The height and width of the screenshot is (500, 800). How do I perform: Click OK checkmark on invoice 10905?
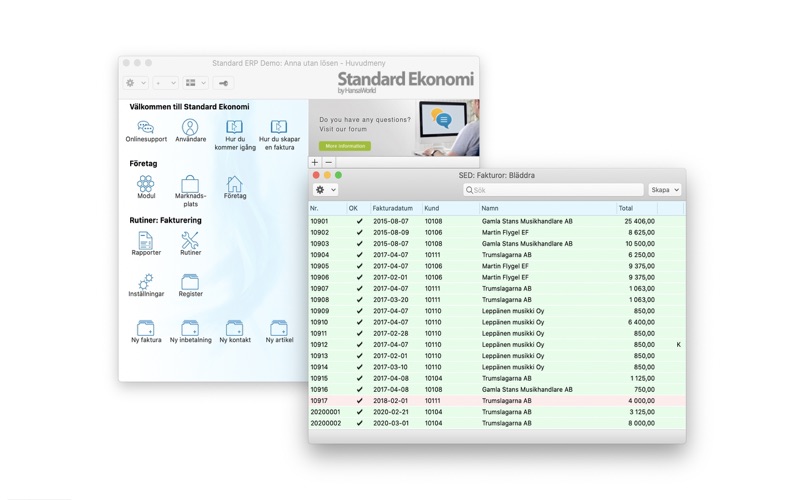(359, 266)
